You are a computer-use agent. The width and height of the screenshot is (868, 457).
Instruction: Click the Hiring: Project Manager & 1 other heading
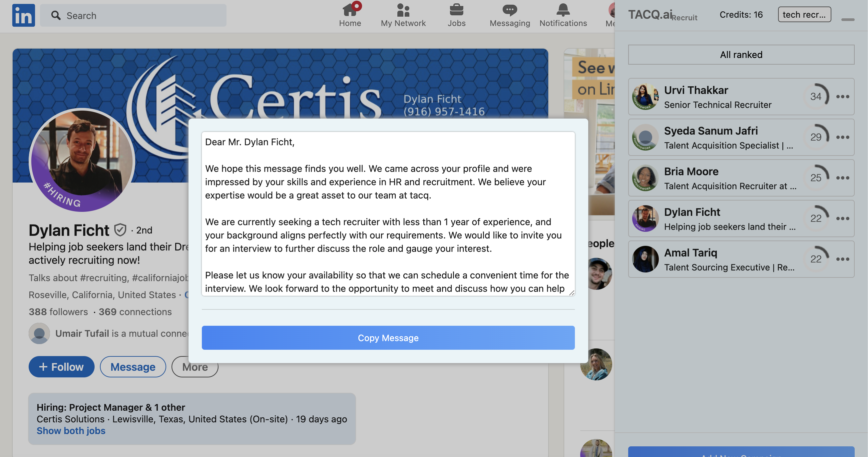click(x=111, y=407)
